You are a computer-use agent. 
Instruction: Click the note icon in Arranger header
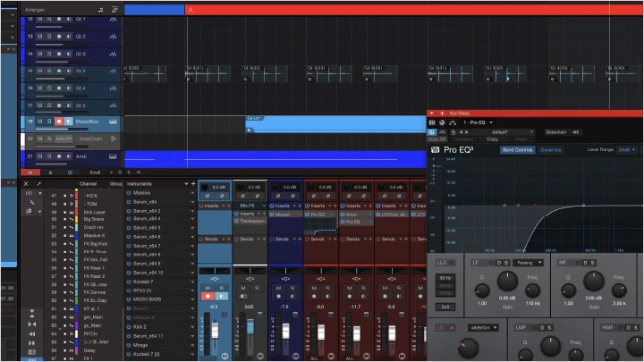100,10
